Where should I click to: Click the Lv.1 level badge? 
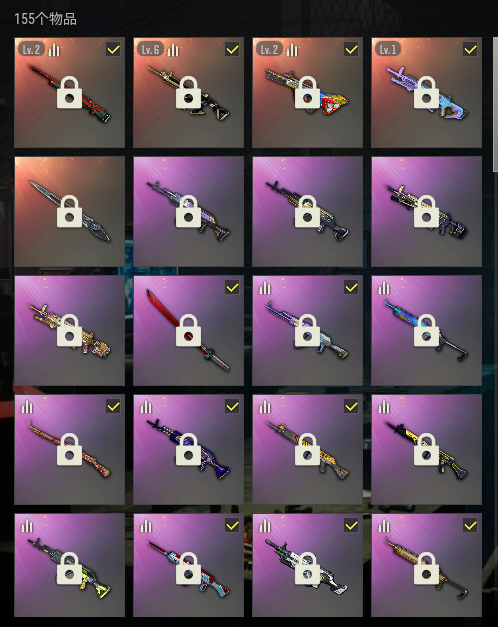pyautogui.click(x=388, y=50)
